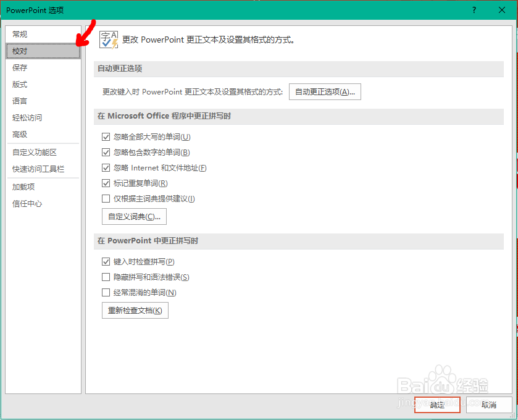Confirm with the 确定 button
Screen dimensions: 518x420
[437, 405]
